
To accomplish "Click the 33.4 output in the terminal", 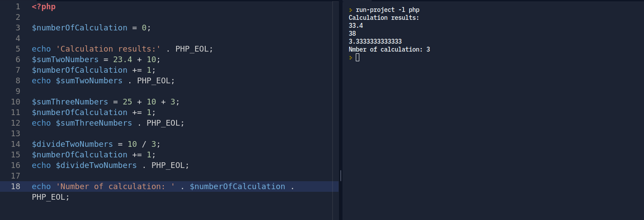I will 356,26.
